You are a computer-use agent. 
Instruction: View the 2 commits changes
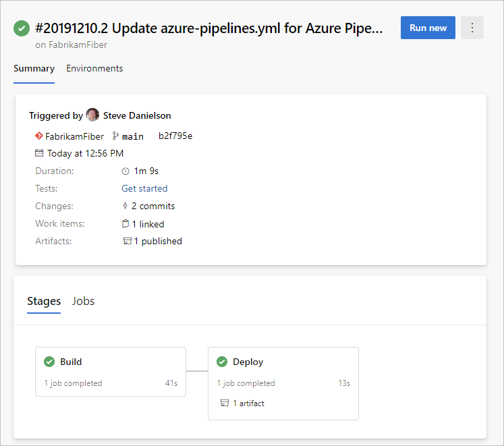coord(153,206)
